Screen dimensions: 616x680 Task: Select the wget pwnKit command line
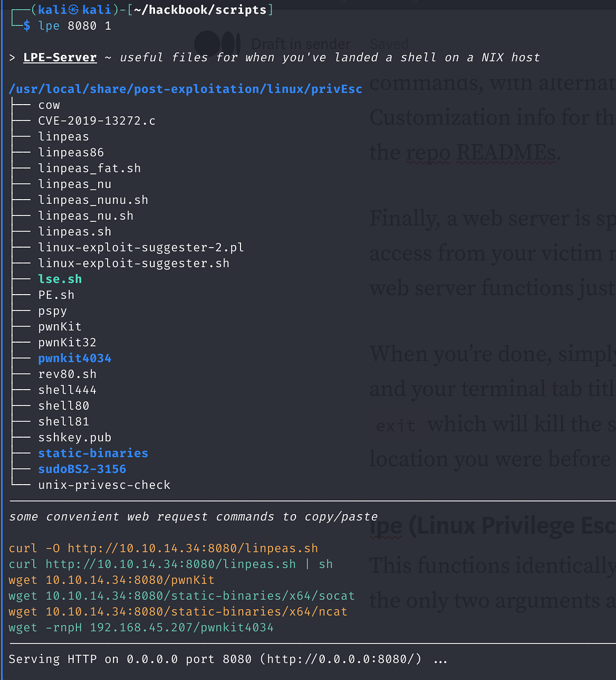point(111,580)
